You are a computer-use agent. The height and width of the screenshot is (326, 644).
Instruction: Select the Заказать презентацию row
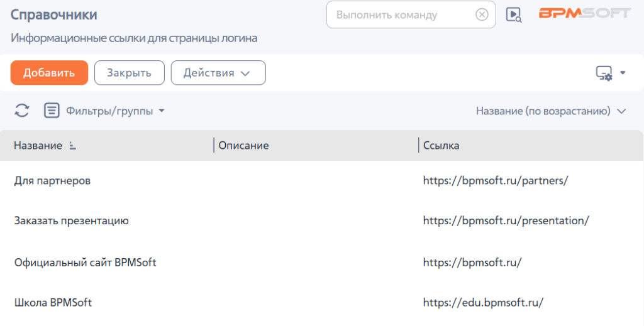coord(321,220)
